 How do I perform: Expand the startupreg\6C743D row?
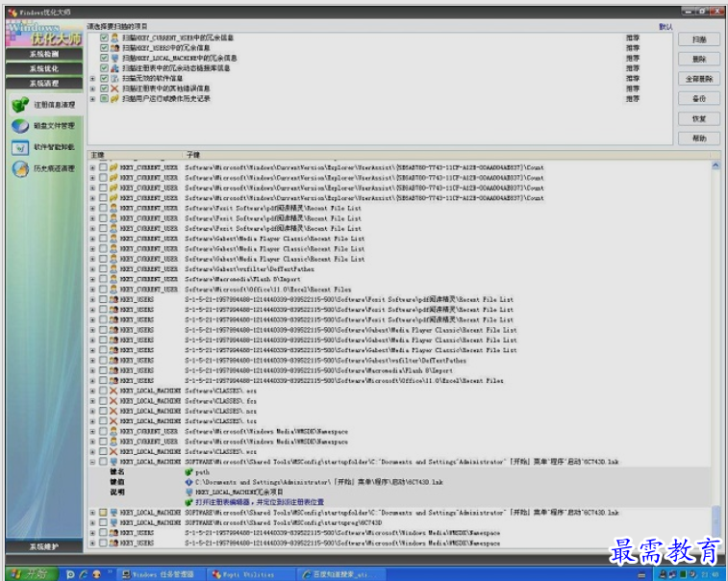[92, 522]
